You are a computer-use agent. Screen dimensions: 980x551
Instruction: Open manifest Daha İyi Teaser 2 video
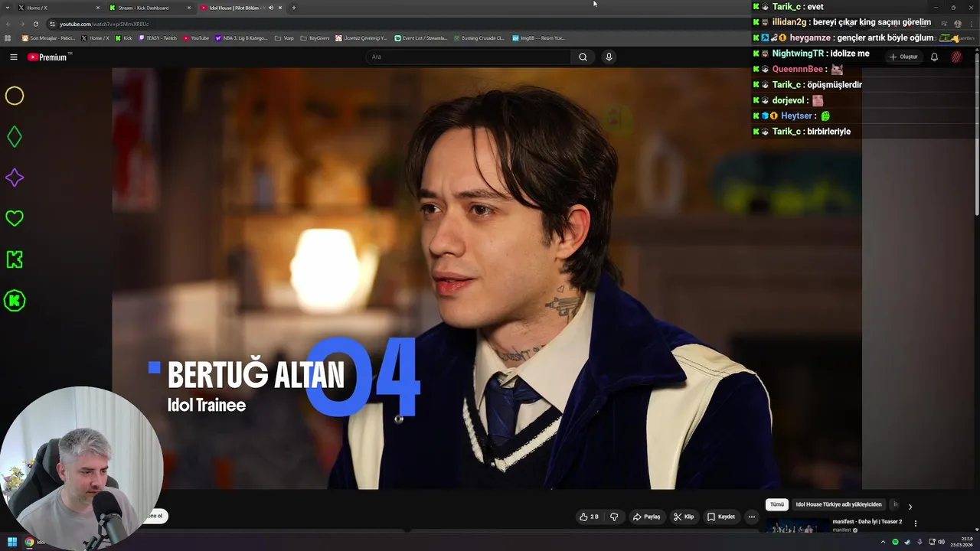(867, 522)
